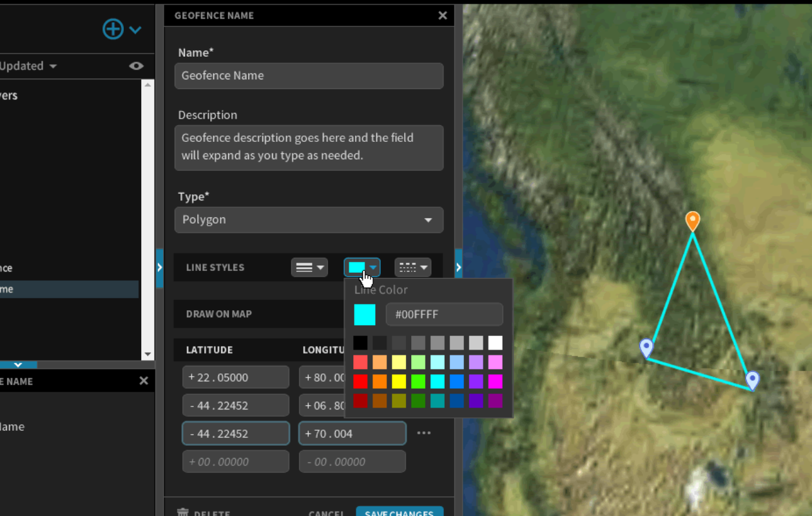This screenshot has height=516, width=812.
Task: Select the brown swatch in bottom row
Action: pyautogui.click(x=380, y=401)
